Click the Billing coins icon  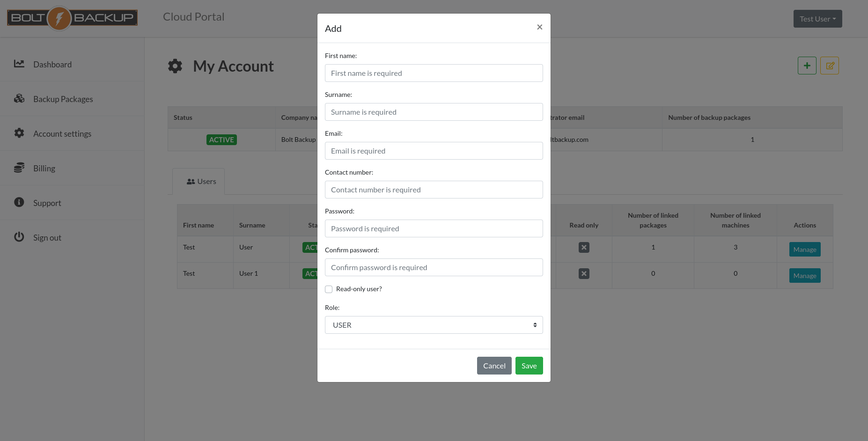pyautogui.click(x=19, y=168)
